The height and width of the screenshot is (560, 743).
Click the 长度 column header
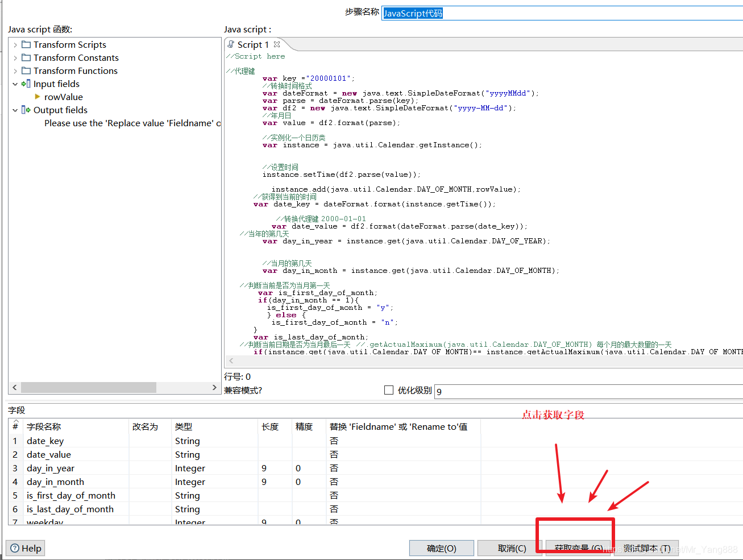[275, 426]
